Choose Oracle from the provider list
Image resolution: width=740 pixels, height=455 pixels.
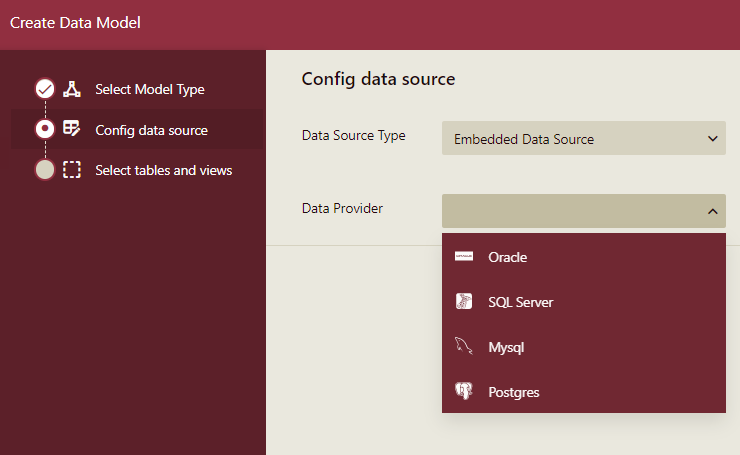[x=583, y=256]
